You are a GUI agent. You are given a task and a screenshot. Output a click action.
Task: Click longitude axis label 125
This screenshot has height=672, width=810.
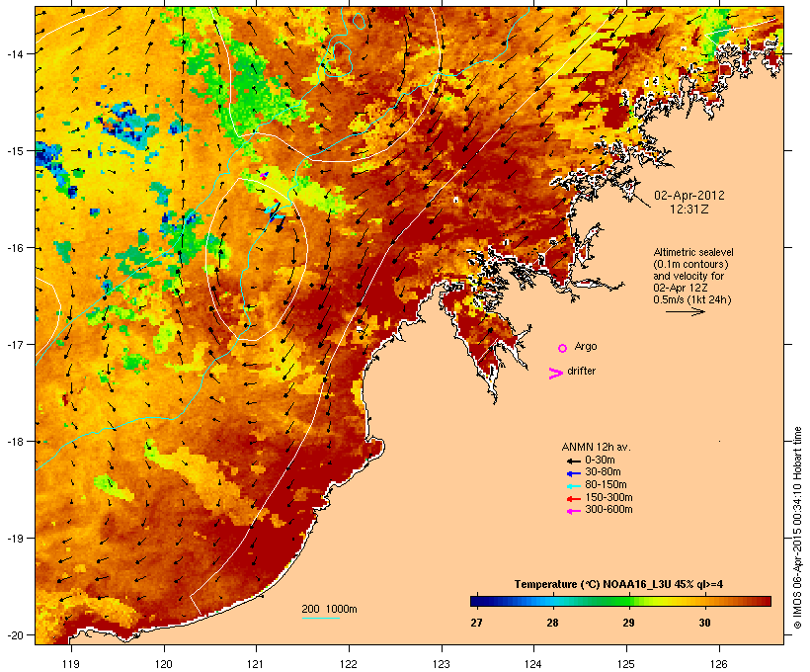(x=626, y=664)
